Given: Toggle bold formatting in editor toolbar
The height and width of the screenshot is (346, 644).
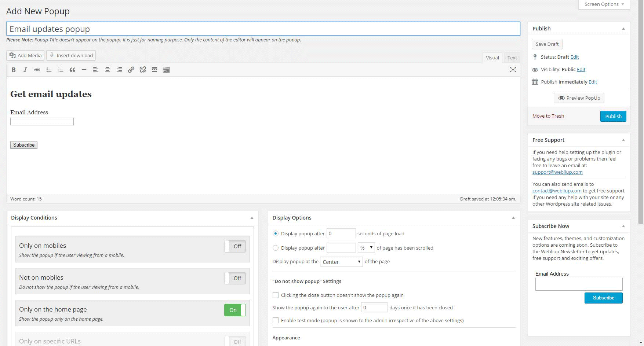Looking at the screenshot, I should coord(14,70).
